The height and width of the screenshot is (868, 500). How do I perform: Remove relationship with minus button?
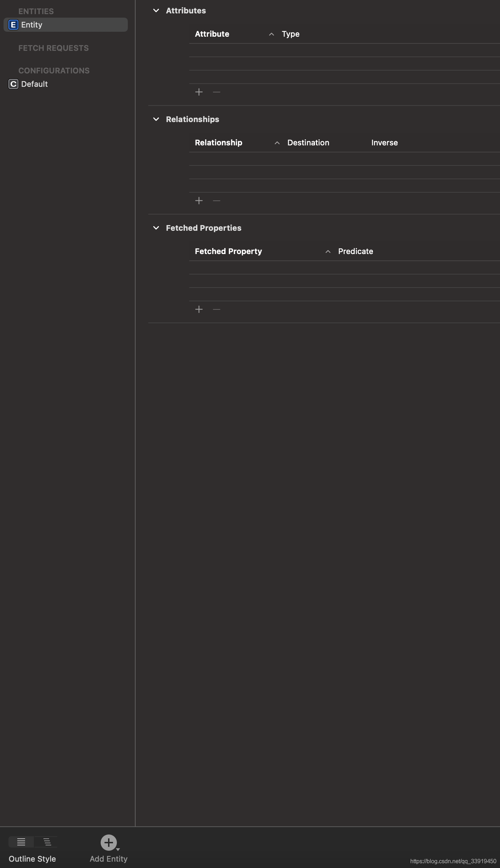[x=216, y=201]
